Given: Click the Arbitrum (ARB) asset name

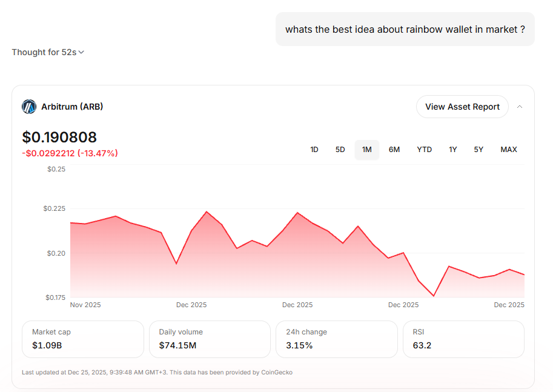Looking at the screenshot, I should (x=72, y=107).
